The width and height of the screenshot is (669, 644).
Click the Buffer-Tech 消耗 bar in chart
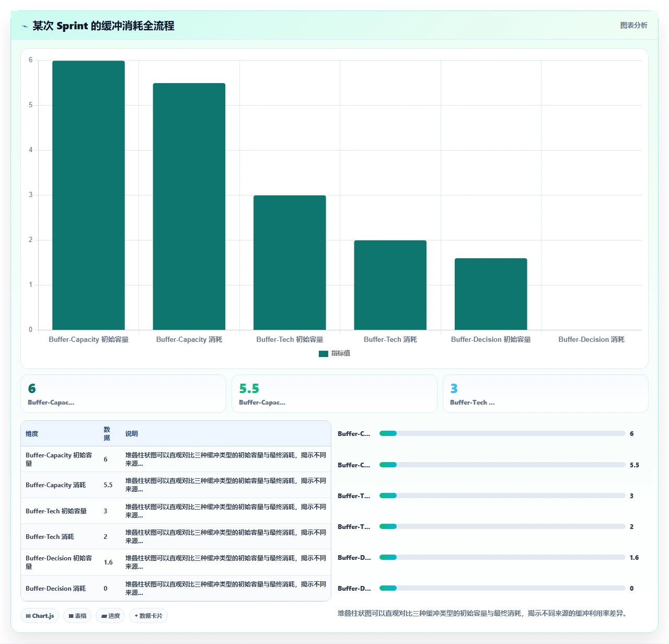[390, 285]
